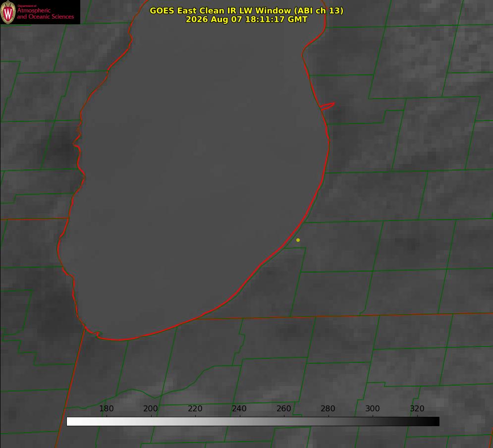
Task: Click the 260 label on the colorbar
Action: pyautogui.click(x=283, y=408)
